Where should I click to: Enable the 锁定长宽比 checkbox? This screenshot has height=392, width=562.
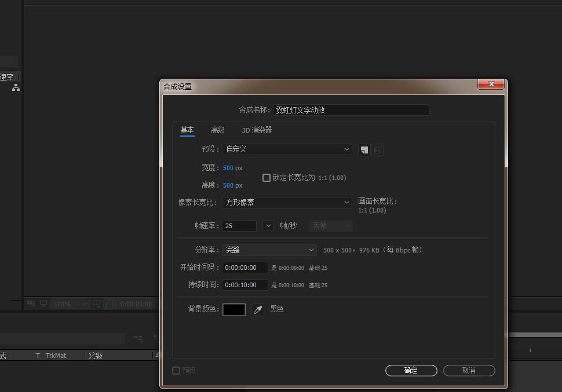point(267,178)
